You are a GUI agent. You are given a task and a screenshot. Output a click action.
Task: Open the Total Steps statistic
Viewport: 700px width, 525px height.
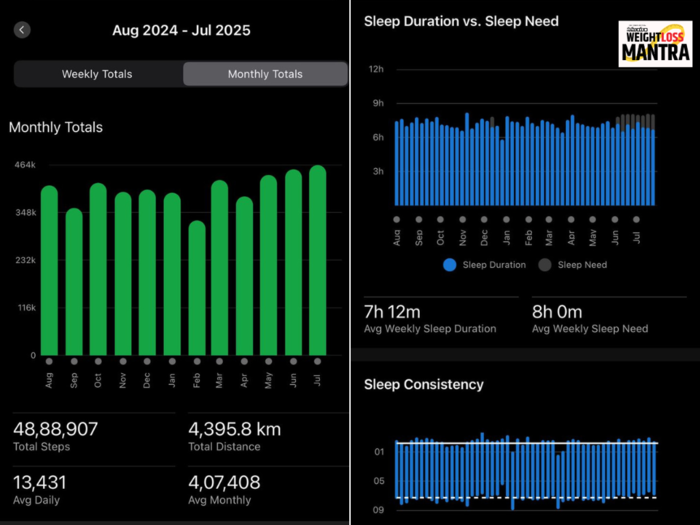click(56, 436)
